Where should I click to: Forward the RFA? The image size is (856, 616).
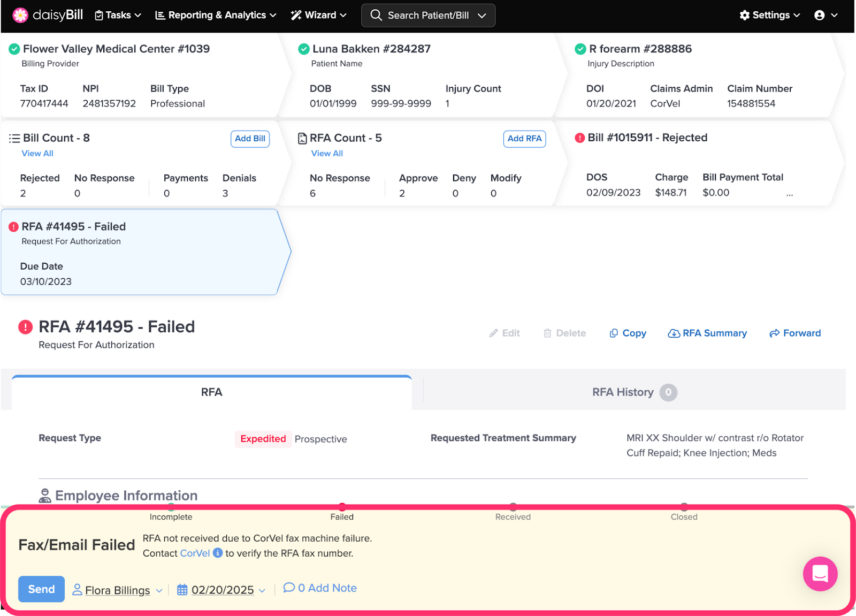[x=795, y=333]
